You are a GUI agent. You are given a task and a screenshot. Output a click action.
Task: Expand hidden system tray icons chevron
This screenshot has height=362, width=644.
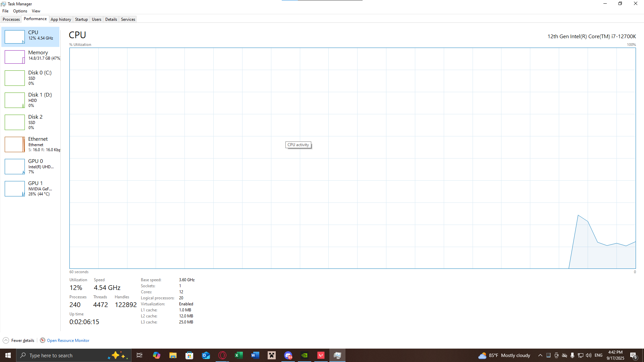click(x=540, y=355)
